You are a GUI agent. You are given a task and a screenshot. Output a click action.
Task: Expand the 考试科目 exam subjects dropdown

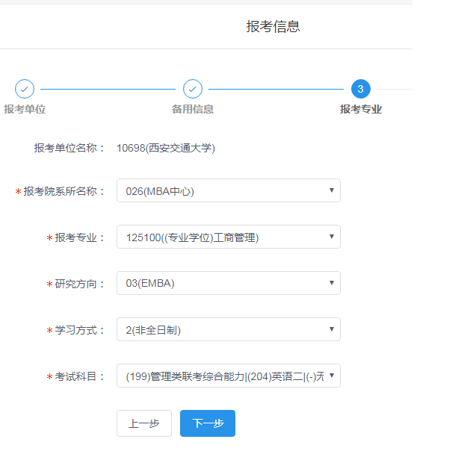click(228, 376)
